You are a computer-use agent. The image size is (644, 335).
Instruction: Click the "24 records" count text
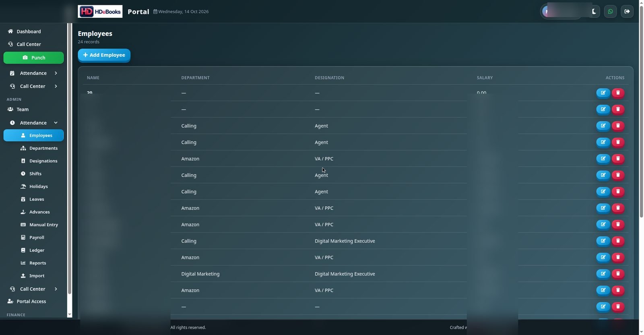[89, 42]
